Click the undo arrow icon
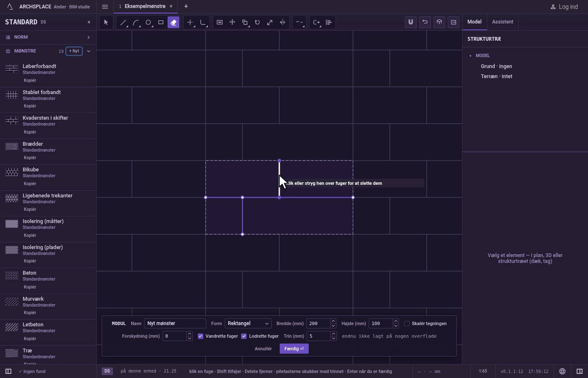The width and height of the screenshot is (588, 378). (x=425, y=22)
